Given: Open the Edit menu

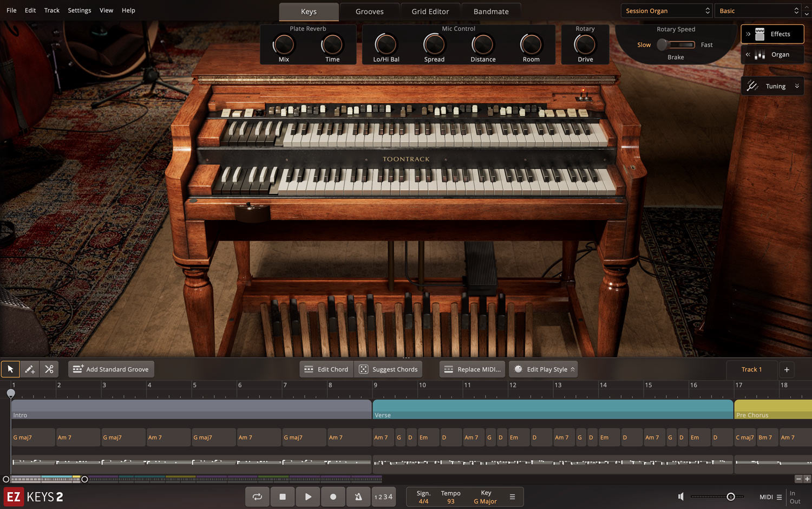Looking at the screenshot, I should coord(30,10).
